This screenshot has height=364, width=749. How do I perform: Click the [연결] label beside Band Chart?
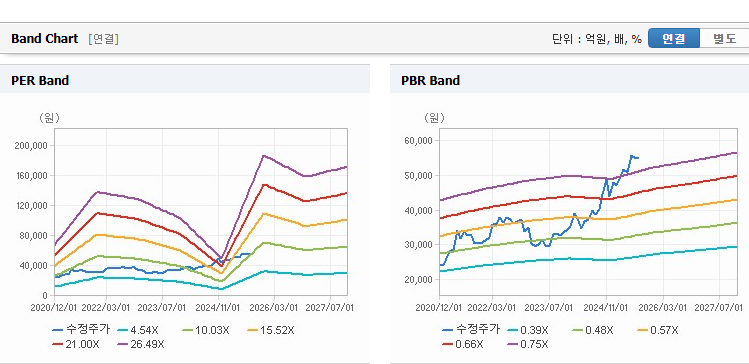[104, 39]
